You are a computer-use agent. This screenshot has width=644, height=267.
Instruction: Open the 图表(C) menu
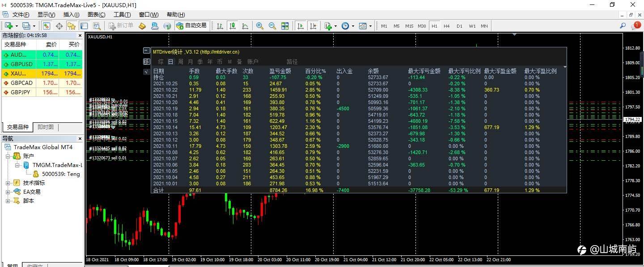point(96,15)
